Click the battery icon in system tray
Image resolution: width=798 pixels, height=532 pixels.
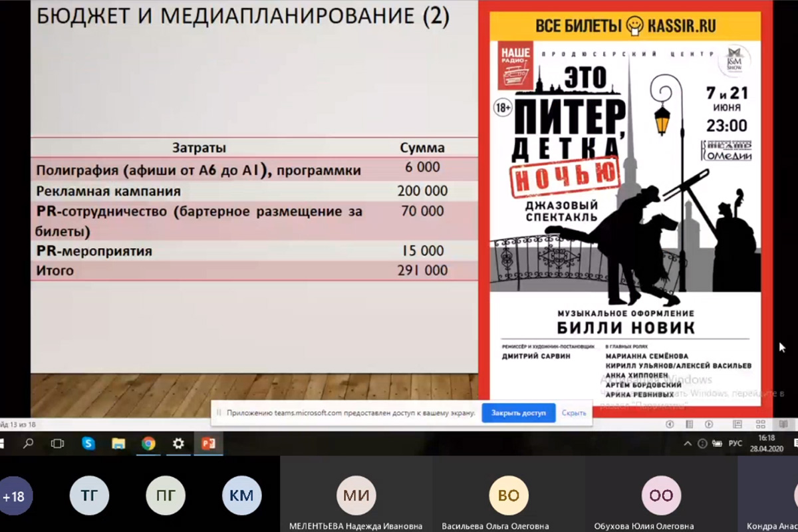pos(717,444)
